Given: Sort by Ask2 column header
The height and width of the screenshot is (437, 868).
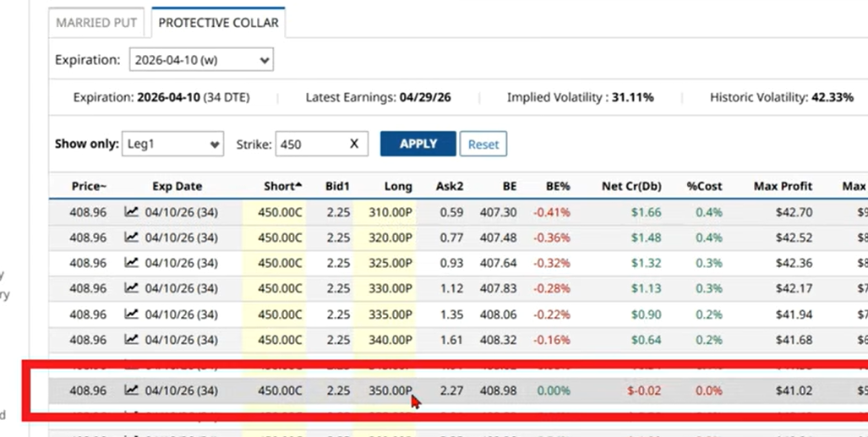Looking at the screenshot, I should point(450,186).
